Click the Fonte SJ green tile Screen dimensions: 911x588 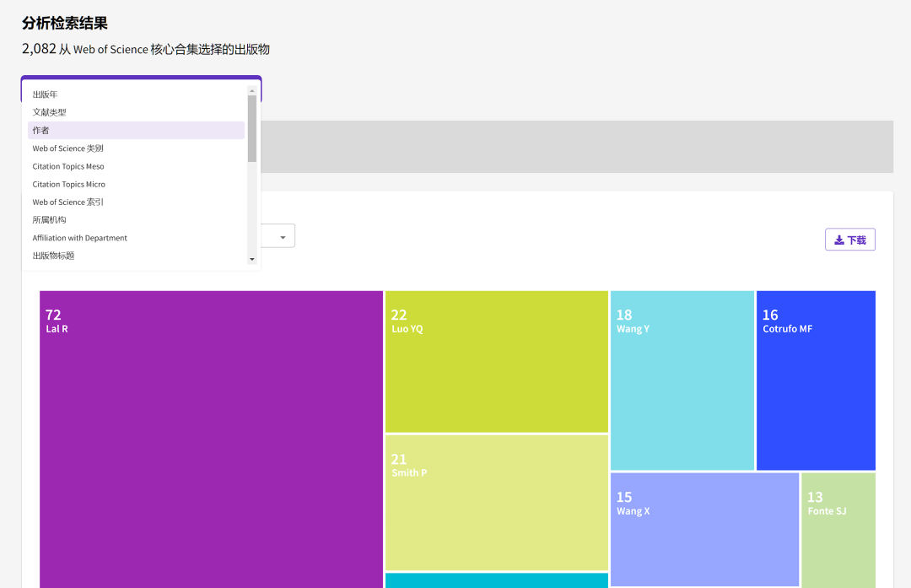[x=838, y=530]
